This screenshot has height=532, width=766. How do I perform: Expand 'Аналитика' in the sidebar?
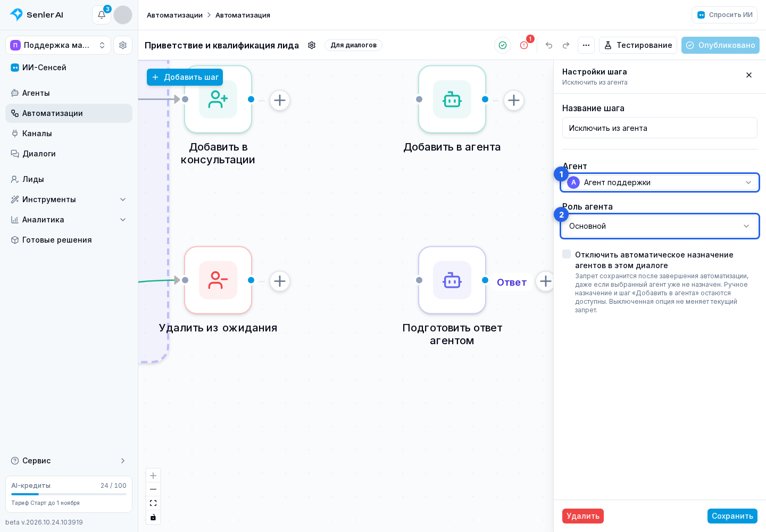tap(69, 220)
